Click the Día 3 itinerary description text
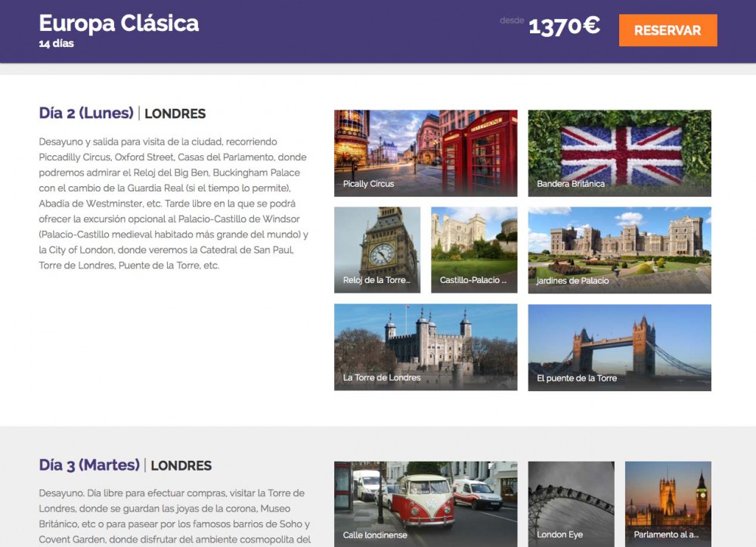 tap(175, 517)
